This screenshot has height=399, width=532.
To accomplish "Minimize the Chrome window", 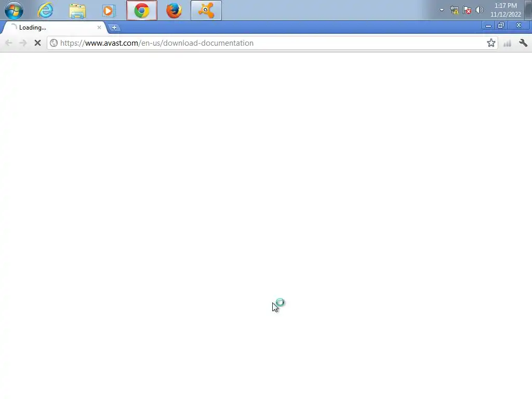I will click(488, 25).
